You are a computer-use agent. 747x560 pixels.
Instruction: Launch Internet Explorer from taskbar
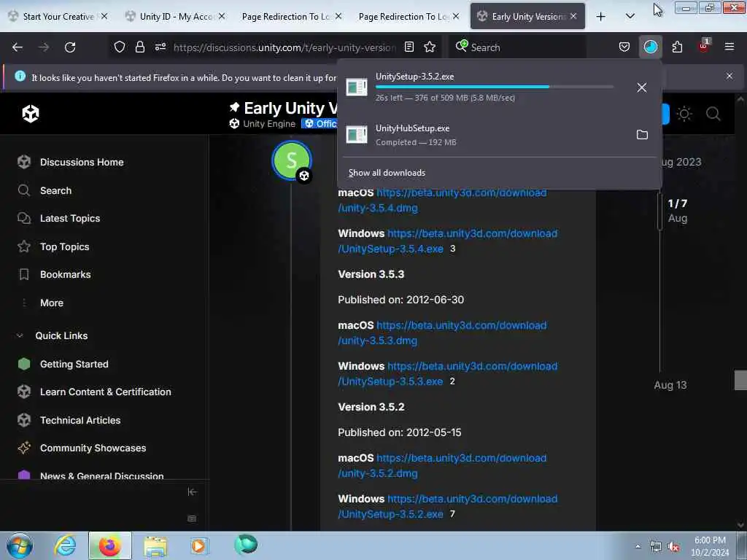65,545
